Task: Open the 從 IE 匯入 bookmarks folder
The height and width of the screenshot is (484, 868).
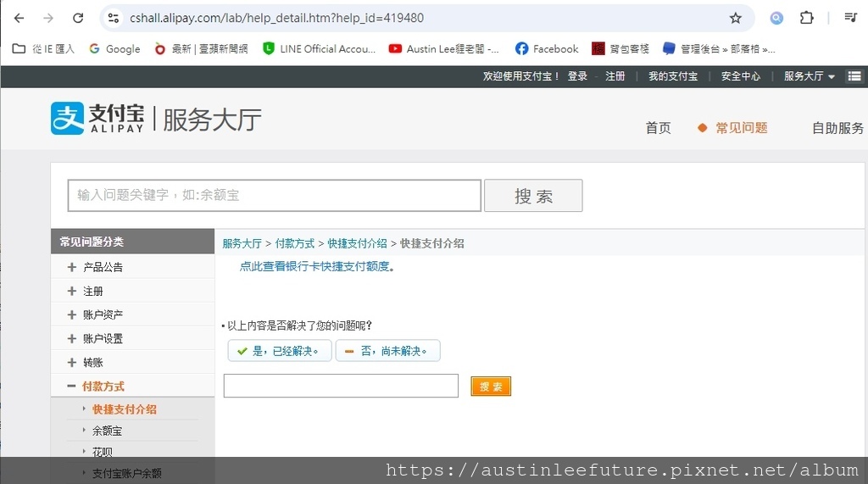Action: (43, 48)
